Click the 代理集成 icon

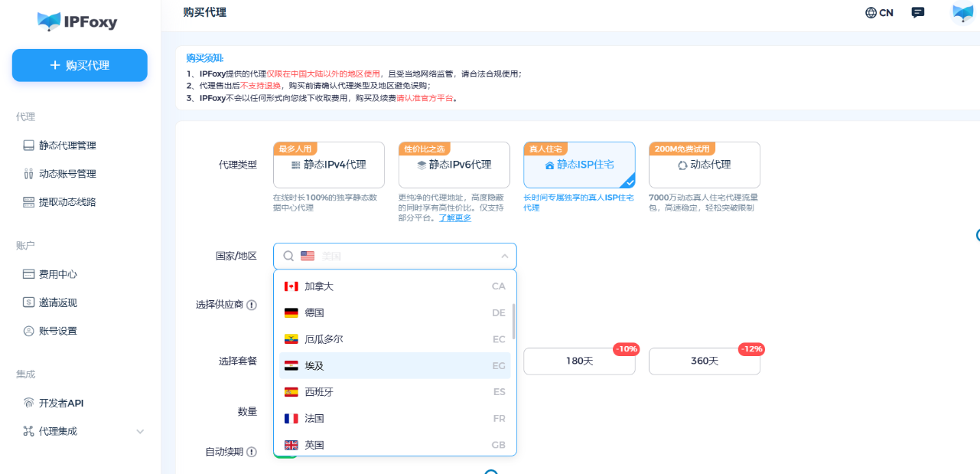(x=28, y=431)
